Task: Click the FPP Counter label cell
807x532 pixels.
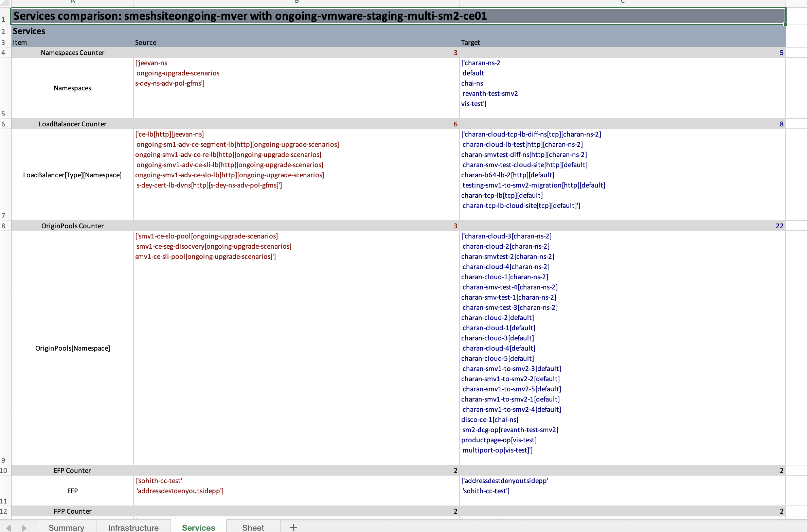Action: coord(72,511)
